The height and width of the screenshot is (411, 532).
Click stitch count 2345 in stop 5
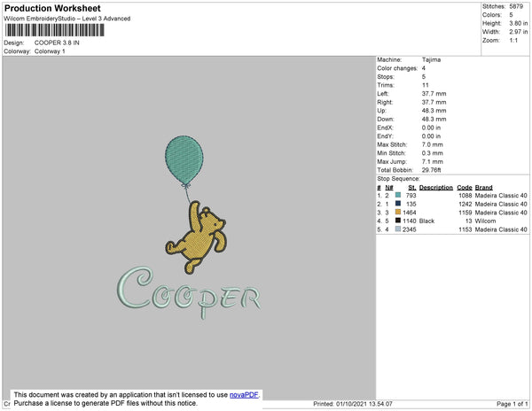pyautogui.click(x=410, y=229)
